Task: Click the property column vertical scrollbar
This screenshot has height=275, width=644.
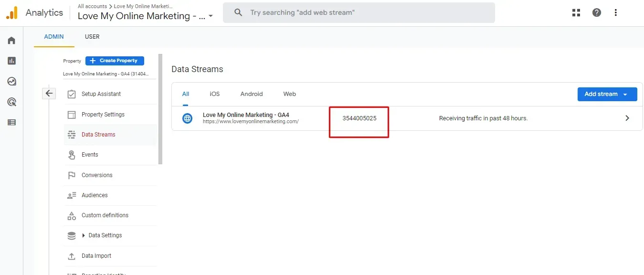Action: (x=160, y=109)
